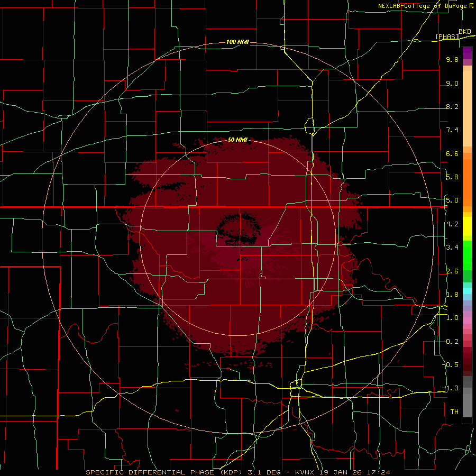Screen dimensions: 476x476
Task: Pick the cyan band on the color scale
Action: tap(467, 291)
